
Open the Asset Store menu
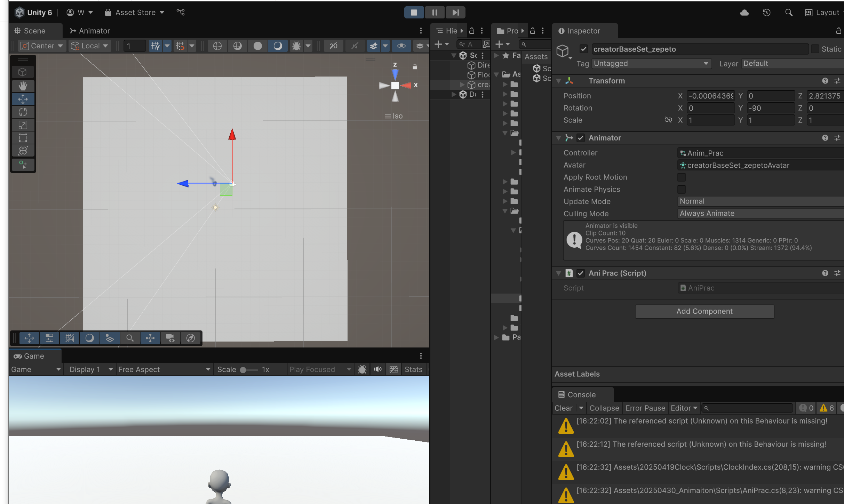pos(135,13)
